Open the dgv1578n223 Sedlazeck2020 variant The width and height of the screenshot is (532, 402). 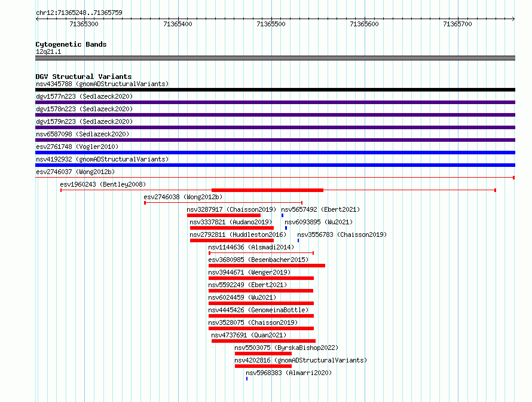(x=84, y=109)
